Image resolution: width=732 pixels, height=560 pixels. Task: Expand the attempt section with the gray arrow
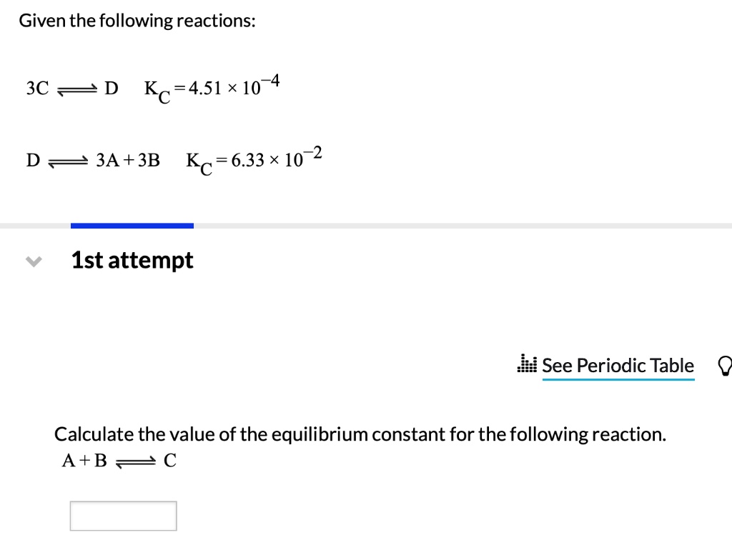33,261
